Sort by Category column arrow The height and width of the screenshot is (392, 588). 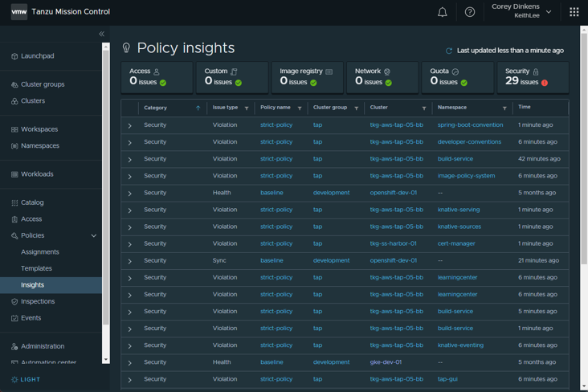point(198,108)
